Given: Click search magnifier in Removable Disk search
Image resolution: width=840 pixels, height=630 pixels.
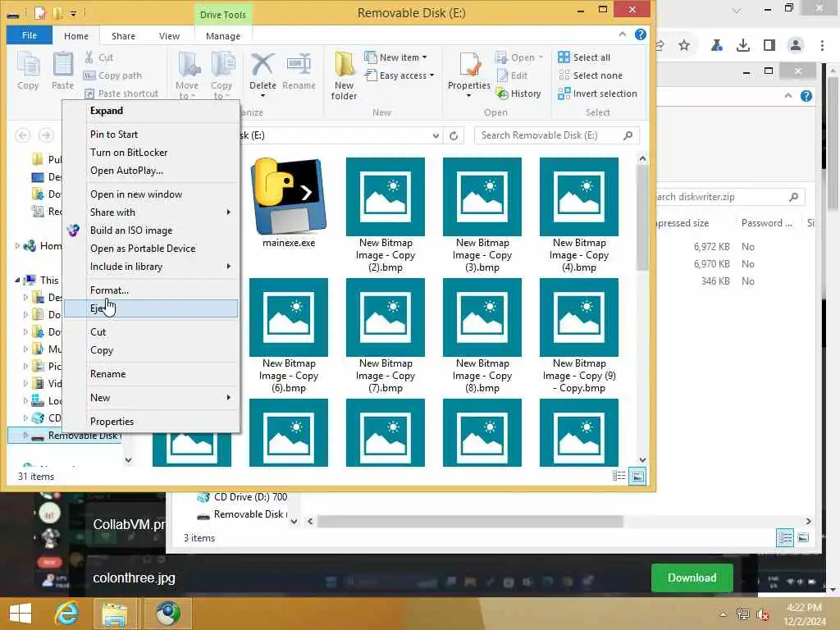Looking at the screenshot, I should 628,135.
